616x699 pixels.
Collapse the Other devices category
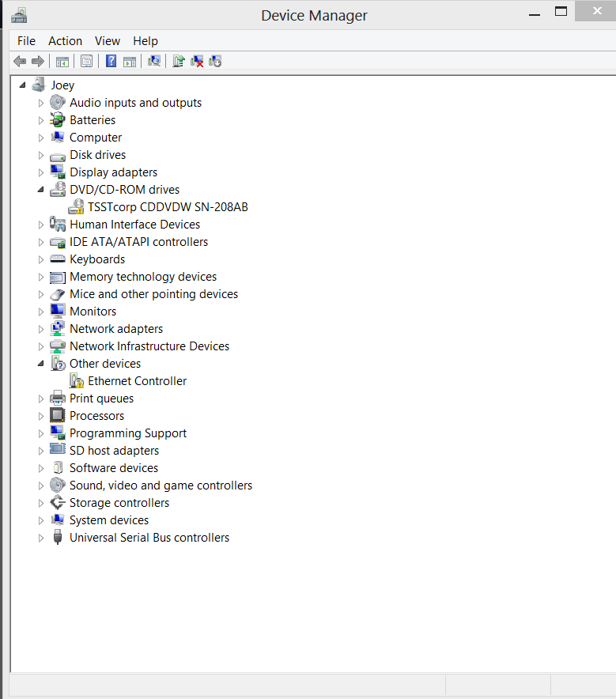[40, 363]
